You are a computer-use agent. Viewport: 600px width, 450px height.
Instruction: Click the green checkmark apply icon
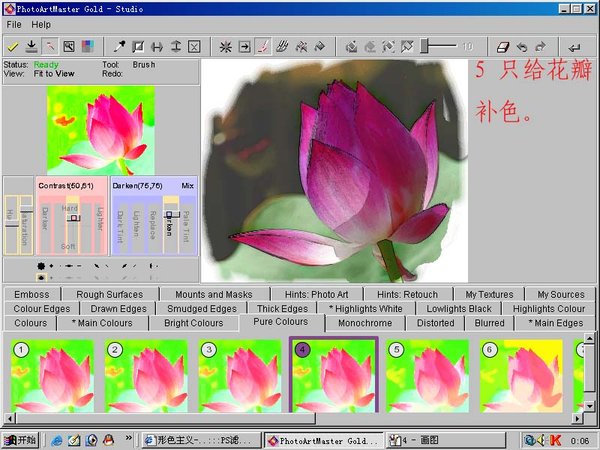click(12, 46)
